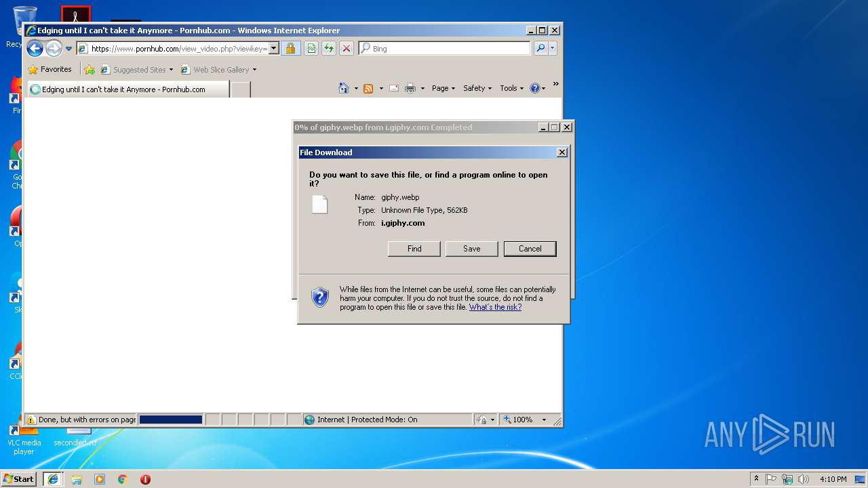868x488 pixels.
Task: Toggle the Compatibility View icon
Action: point(311,48)
